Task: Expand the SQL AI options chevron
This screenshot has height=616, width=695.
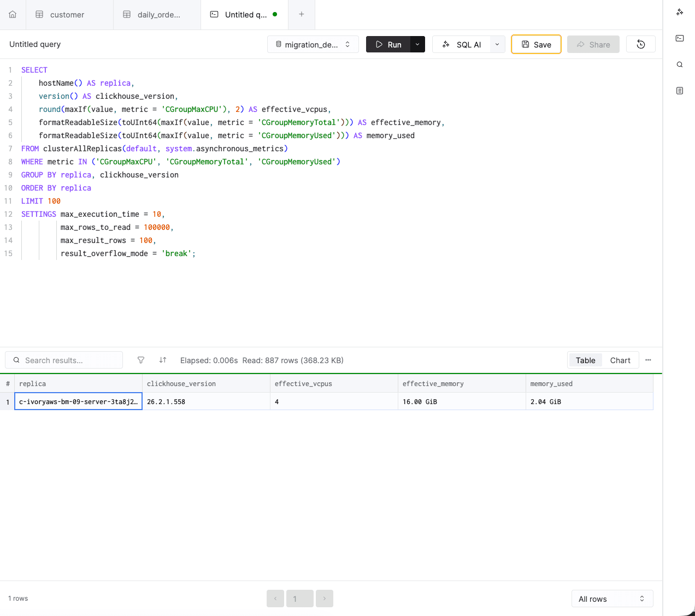Action: (x=497, y=44)
